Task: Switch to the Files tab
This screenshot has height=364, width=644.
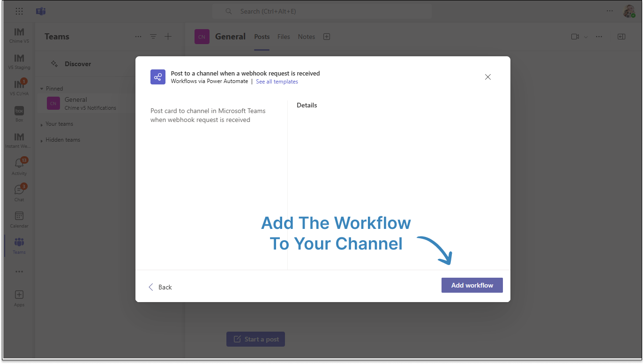Action: tap(284, 37)
